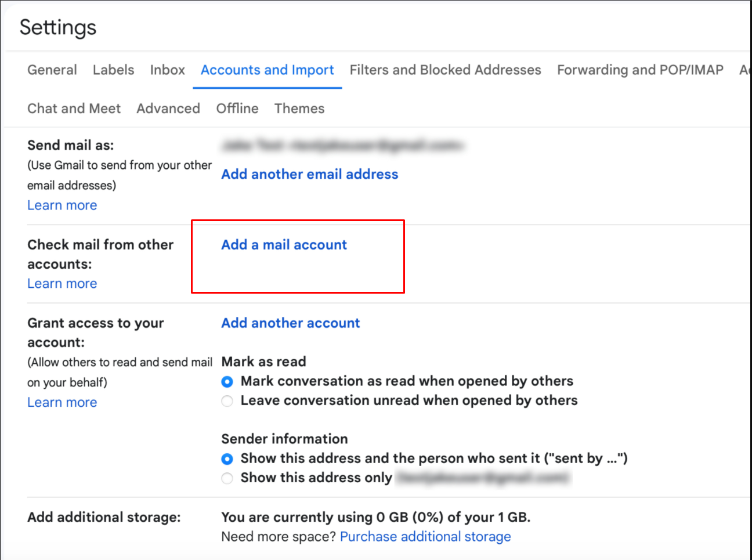The width and height of the screenshot is (752, 560).
Task: Go to the Advanced settings tab
Action: pyautogui.click(x=168, y=109)
